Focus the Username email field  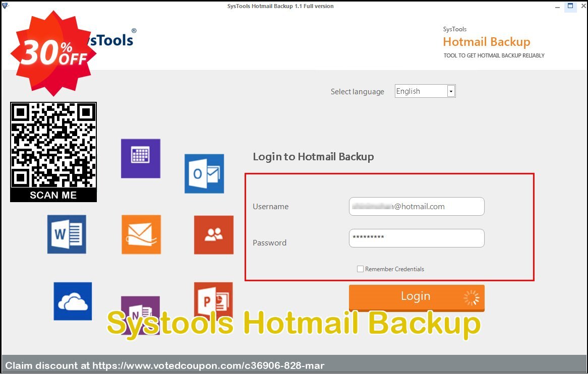click(x=417, y=207)
